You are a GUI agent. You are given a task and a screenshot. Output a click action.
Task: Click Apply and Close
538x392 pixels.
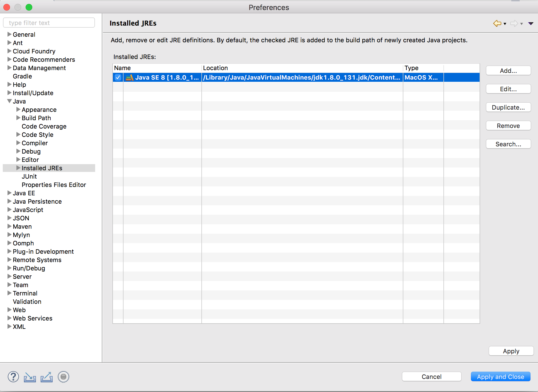[500, 377]
